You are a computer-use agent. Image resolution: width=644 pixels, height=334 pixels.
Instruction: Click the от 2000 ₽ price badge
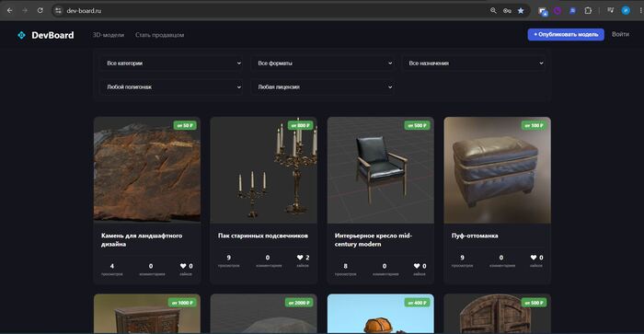(299, 303)
